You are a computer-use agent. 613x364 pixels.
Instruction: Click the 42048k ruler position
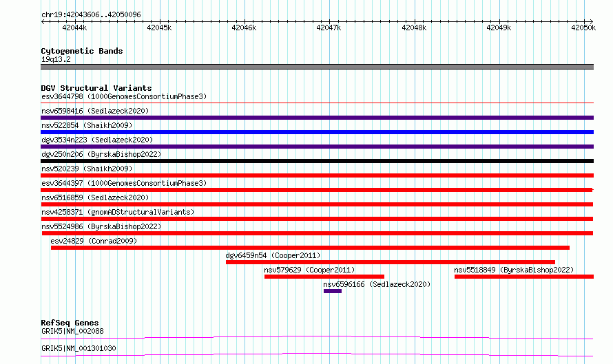click(x=414, y=28)
